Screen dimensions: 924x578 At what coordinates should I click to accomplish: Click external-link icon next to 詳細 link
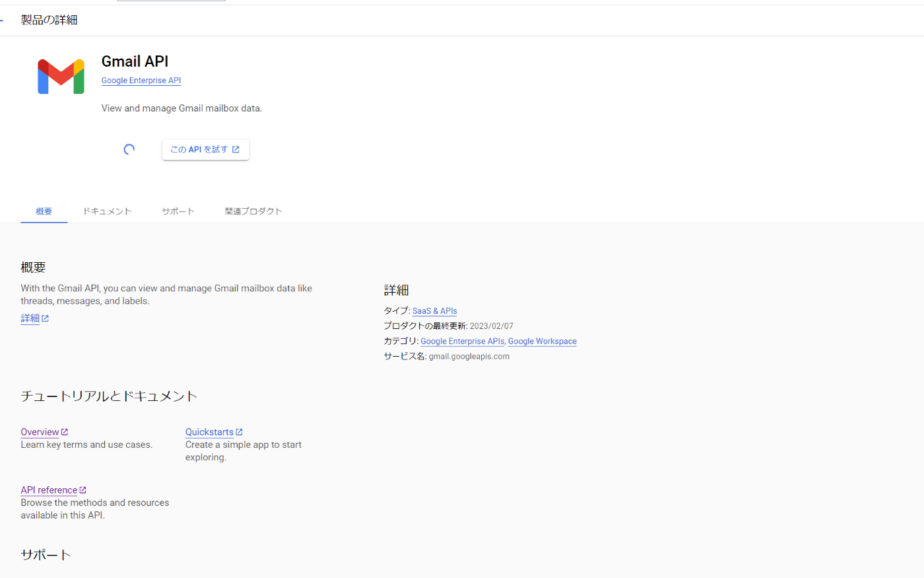[x=45, y=318]
